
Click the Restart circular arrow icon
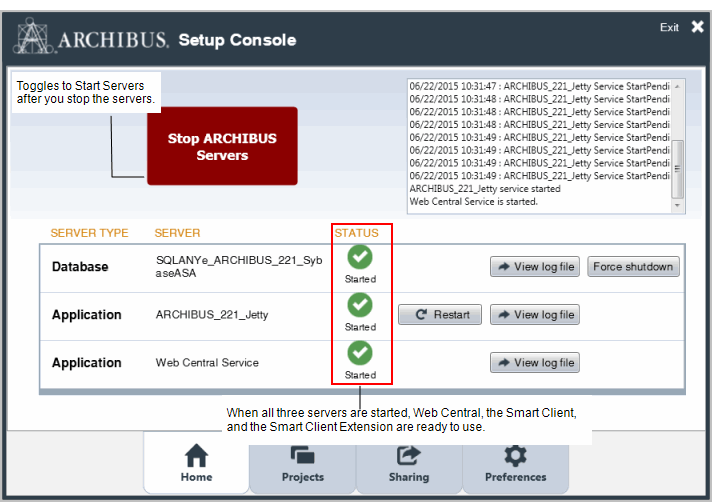(421, 315)
